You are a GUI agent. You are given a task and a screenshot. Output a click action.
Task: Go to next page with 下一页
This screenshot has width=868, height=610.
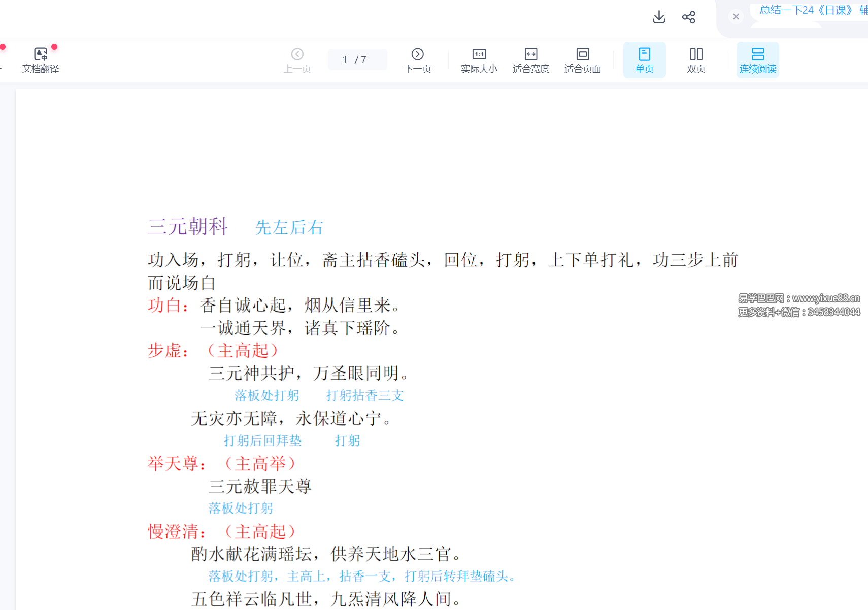click(x=417, y=60)
